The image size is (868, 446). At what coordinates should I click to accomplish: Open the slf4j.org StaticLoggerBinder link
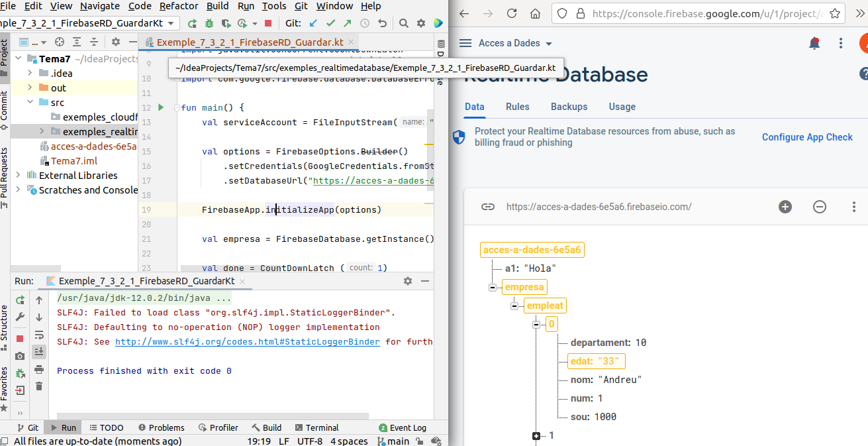247,342
